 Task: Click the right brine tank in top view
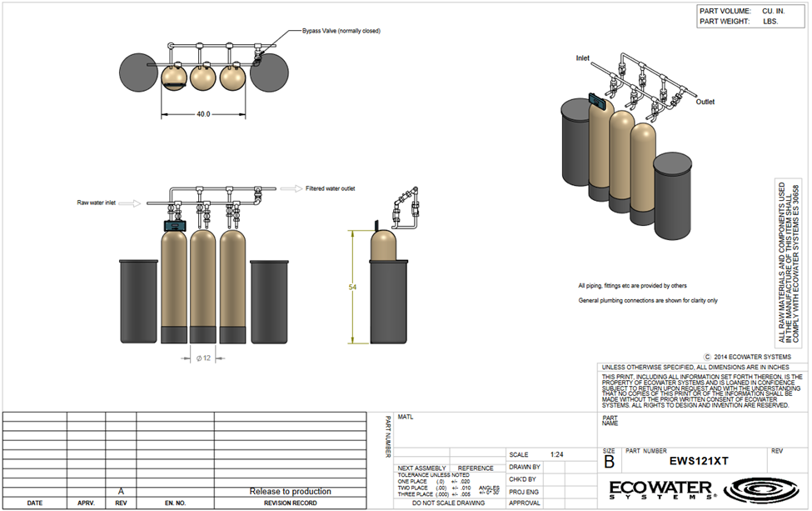tap(269, 73)
